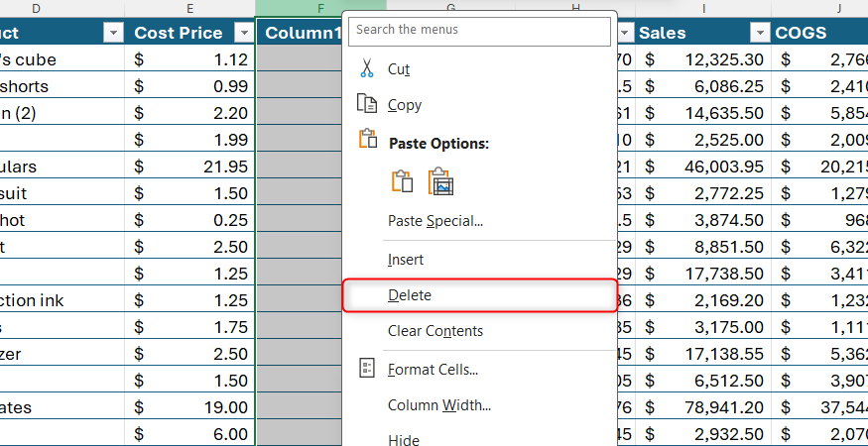Select sales cell 2,932.50

point(703,434)
